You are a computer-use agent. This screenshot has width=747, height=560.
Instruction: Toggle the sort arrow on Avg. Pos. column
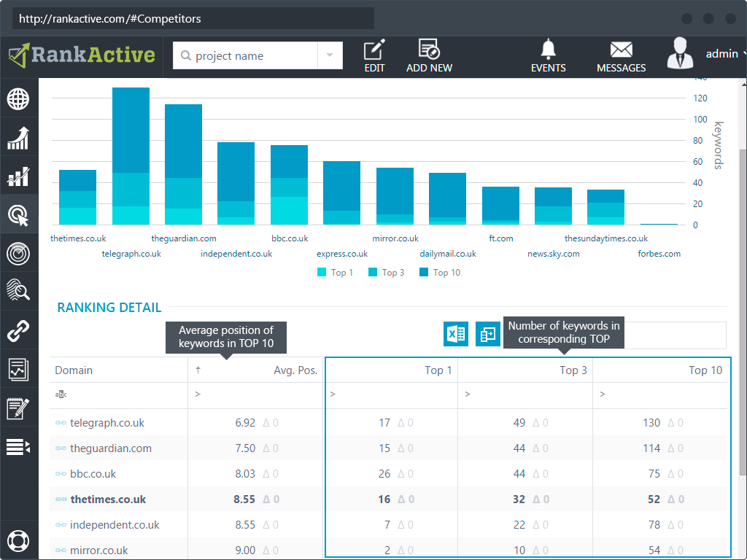click(198, 370)
